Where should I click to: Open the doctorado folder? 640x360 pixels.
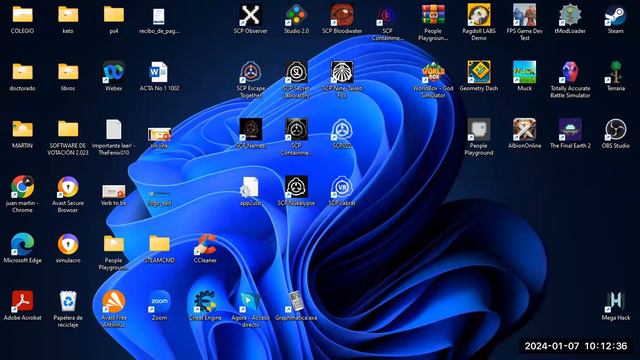click(22, 72)
